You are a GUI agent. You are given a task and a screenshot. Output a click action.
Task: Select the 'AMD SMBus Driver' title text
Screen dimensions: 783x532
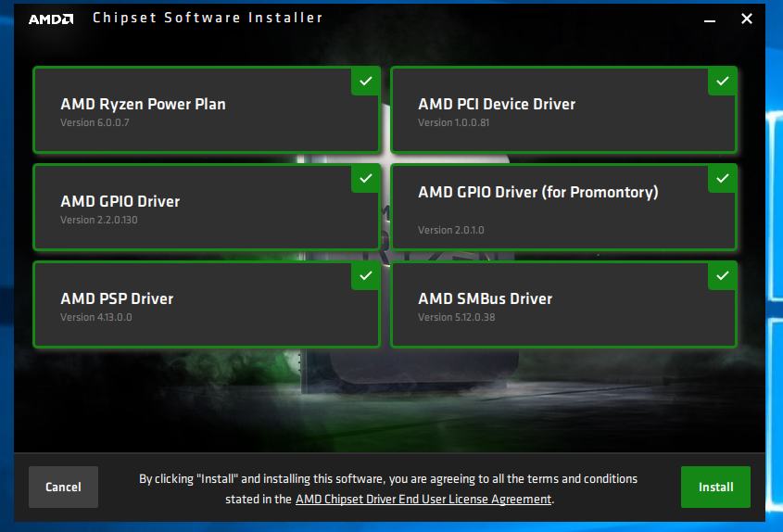[486, 298]
